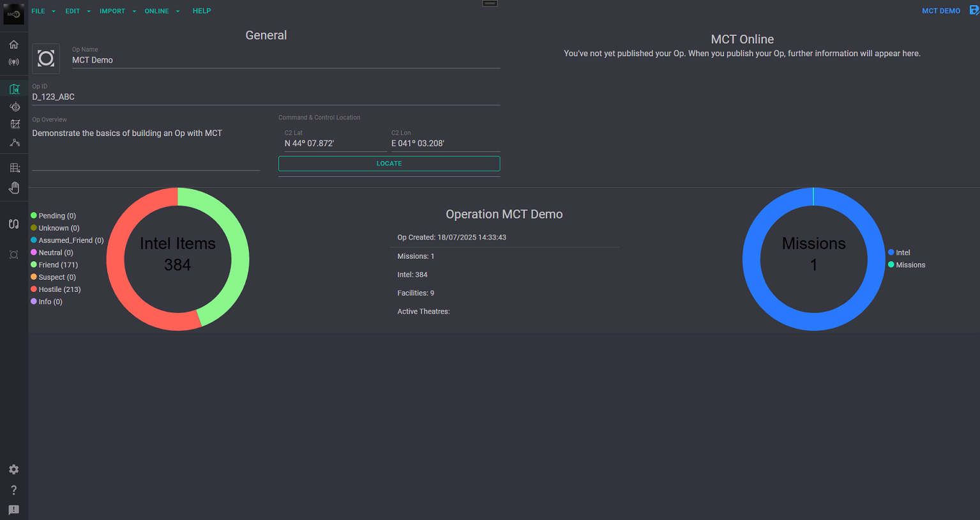Click into the Op Name field
Screen dimensions: 980x520
pyautogui.click(x=285, y=60)
